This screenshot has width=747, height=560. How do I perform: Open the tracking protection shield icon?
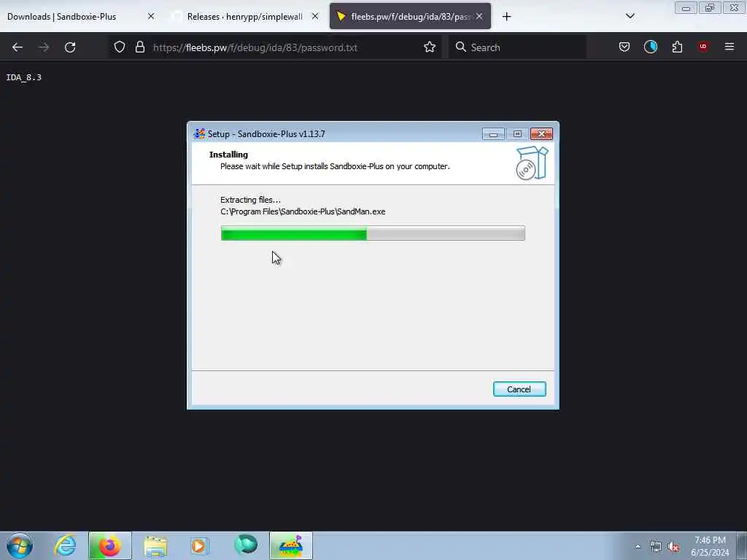[120, 47]
